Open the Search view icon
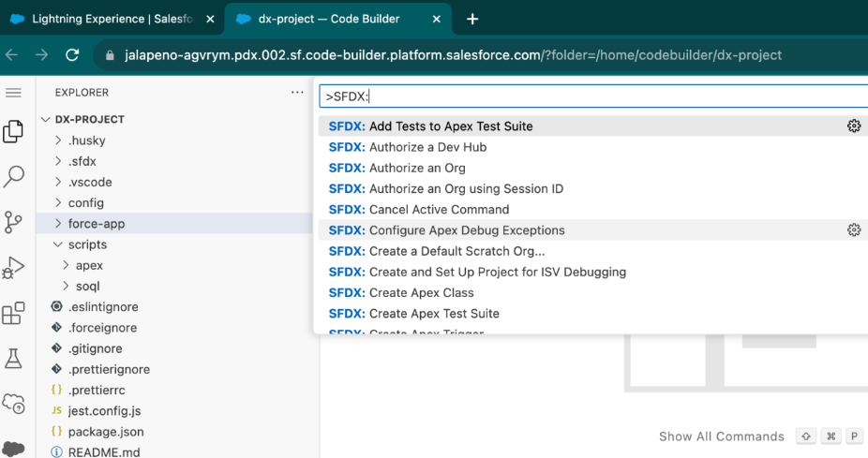 (x=13, y=176)
